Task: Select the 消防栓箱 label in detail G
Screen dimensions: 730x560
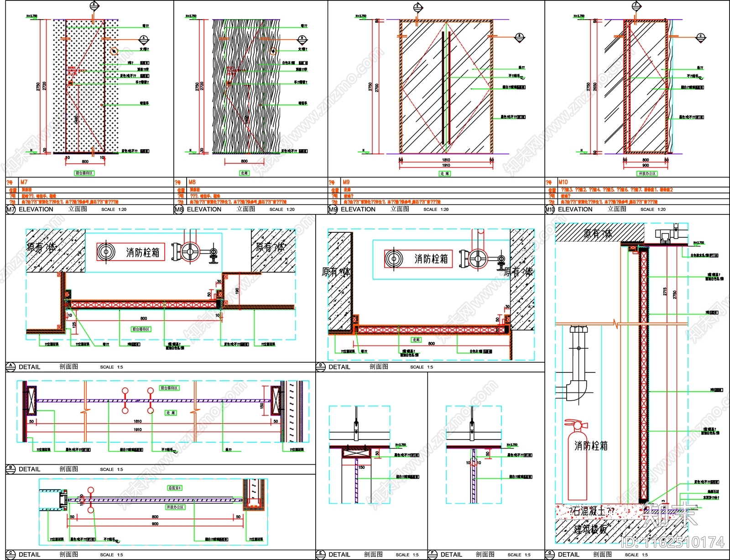Action: pyautogui.click(x=591, y=445)
